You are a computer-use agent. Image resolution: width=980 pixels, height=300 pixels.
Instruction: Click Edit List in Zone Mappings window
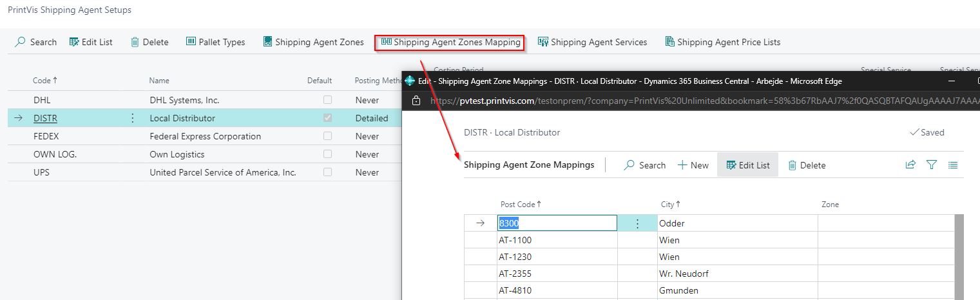click(x=747, y=165)
